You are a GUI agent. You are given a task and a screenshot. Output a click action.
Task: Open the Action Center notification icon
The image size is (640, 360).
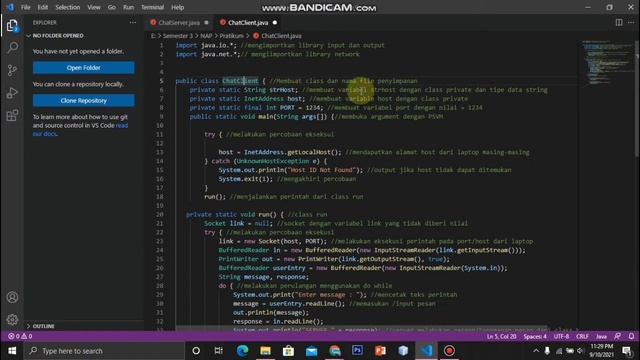coord(627,351)
